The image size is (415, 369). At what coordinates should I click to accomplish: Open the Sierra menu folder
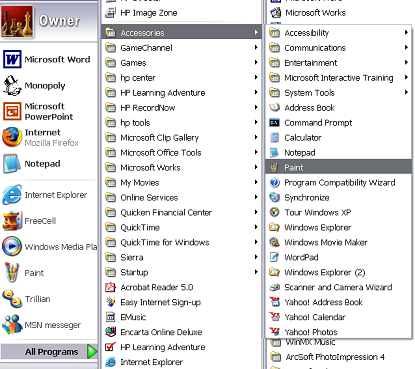pyautogui.click(x=182, y=257)
